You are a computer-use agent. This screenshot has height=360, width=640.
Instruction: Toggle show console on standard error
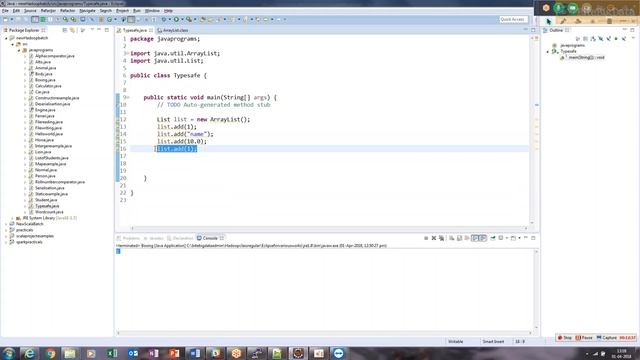point(482,238)
